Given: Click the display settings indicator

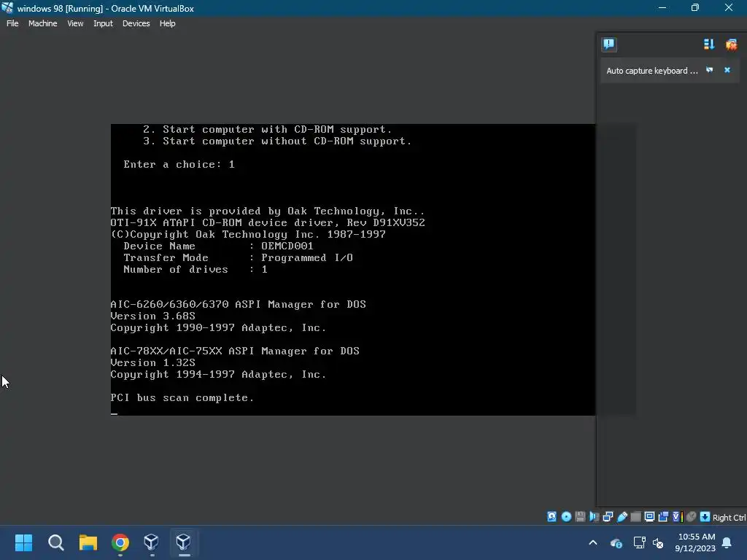Looking at the screenshot, I should click(649, 517).
